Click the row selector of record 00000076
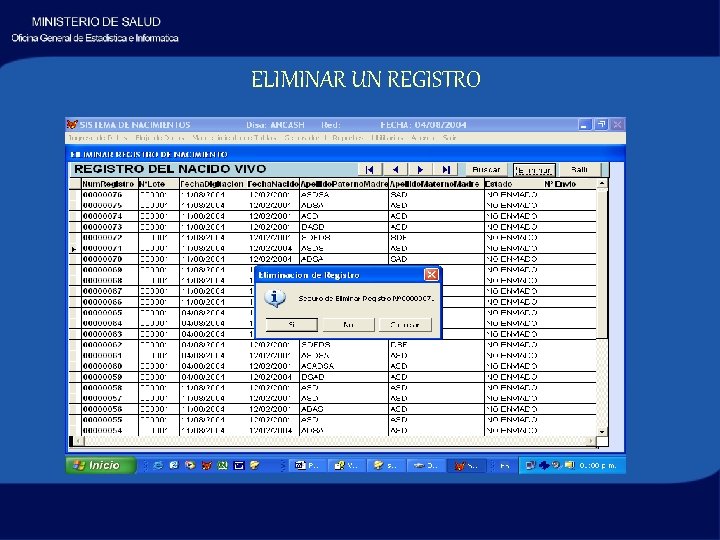The image size is (720, 540). tap(75, 195)
